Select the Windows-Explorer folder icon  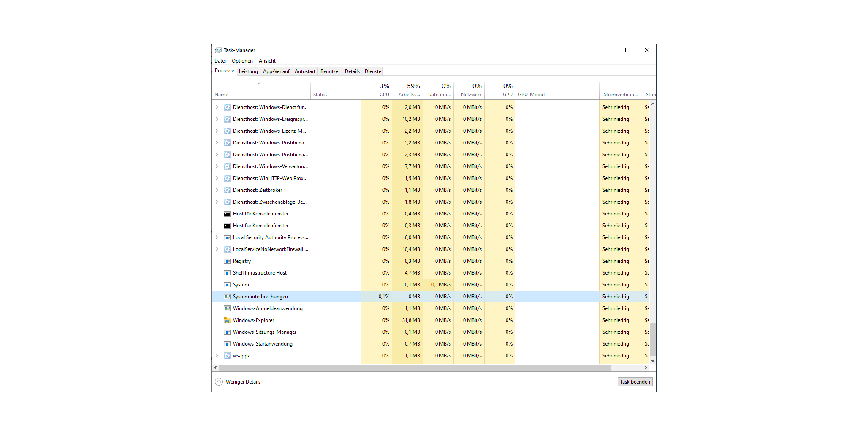click(227, 320)
